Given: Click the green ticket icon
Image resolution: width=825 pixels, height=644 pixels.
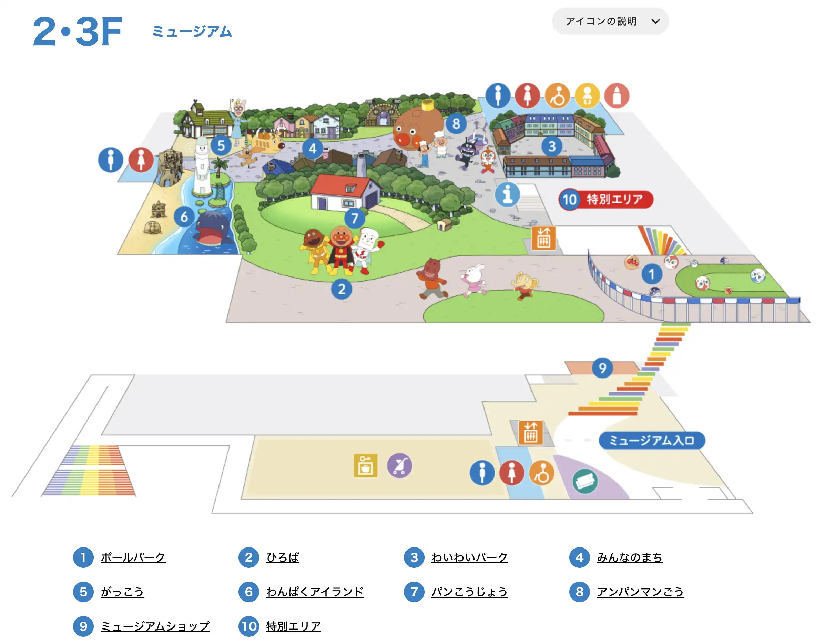Looking at the screenshot, I should [x=585, y=481].
